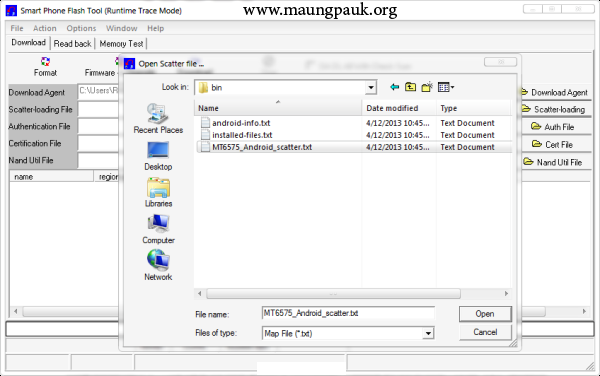Click the file list horizontal scrollbar

pos(333,294)
